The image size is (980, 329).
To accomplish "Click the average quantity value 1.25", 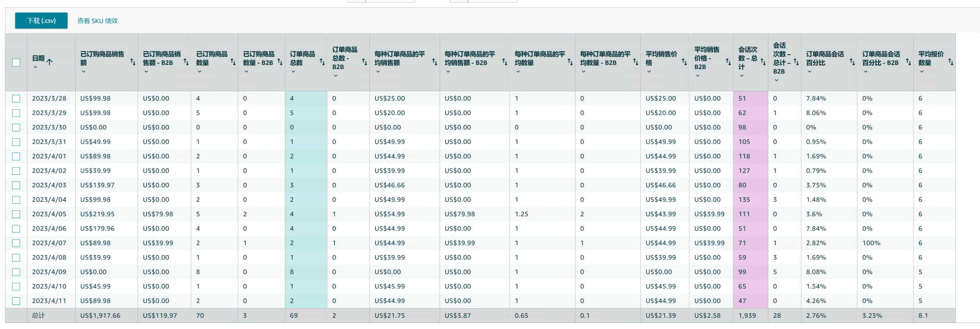I will (x=521, y=214).
